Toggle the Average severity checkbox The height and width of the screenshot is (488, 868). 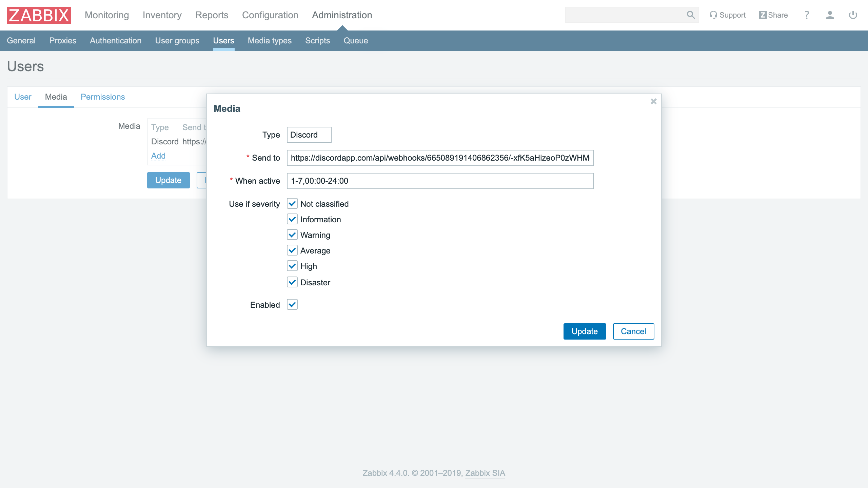[x=292, y=250]
